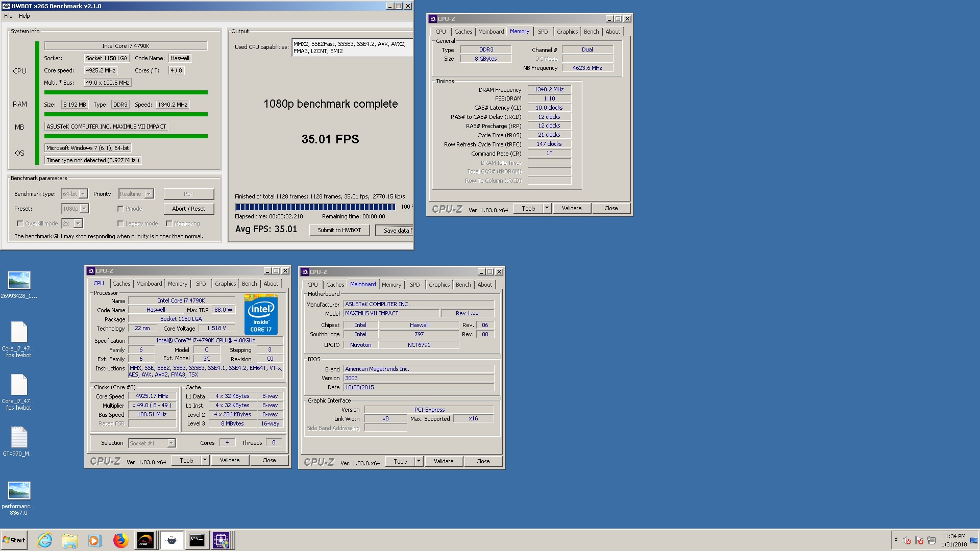Click the benchmark progress bar
Screen dimensions: 980x551
click(315, 207)
